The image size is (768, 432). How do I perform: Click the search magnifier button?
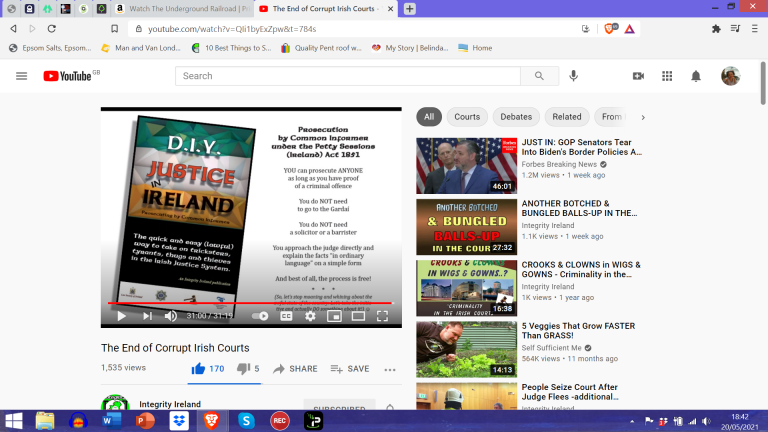[x=539, y=76]
